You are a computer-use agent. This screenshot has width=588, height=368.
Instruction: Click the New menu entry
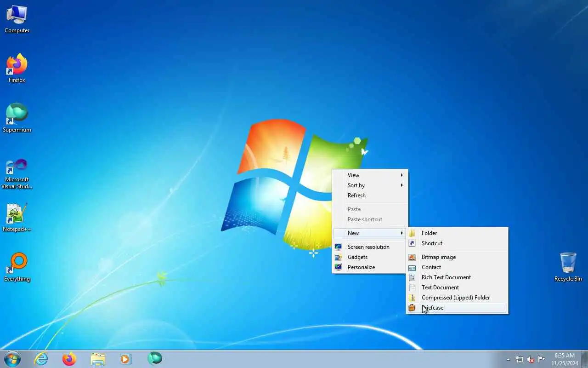(x=370, y=233)
